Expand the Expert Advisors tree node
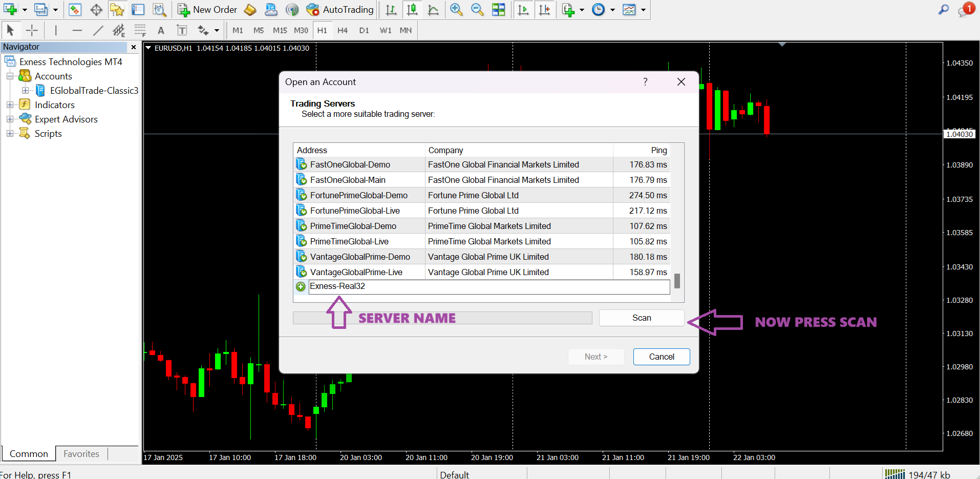Image resolution: width=980 pixels, height=479 pixels. (x=10, y=119)
